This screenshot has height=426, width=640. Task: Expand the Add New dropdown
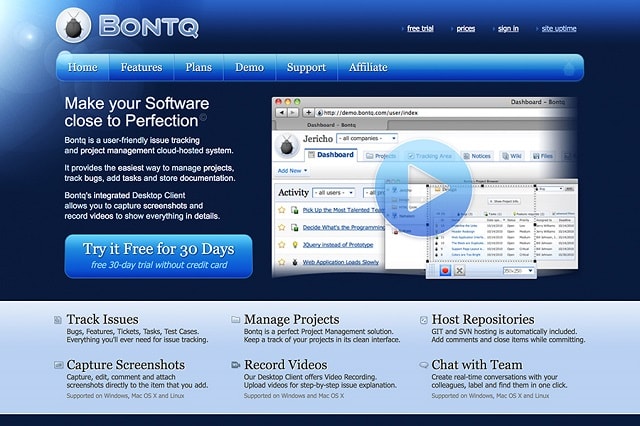point(292,171)
